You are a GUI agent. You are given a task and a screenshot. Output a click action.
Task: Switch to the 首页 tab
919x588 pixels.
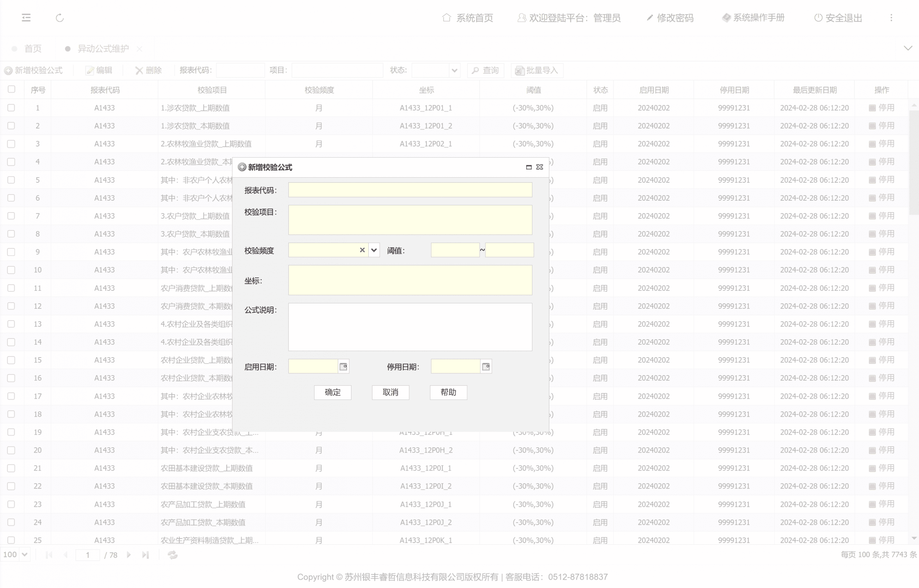pos(32,48)
